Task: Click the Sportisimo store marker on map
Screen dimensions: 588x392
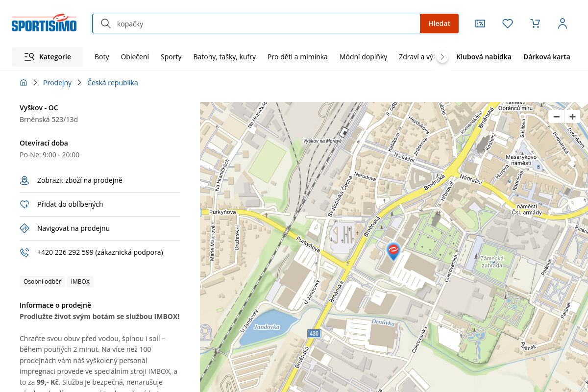Action: (393, 251)
